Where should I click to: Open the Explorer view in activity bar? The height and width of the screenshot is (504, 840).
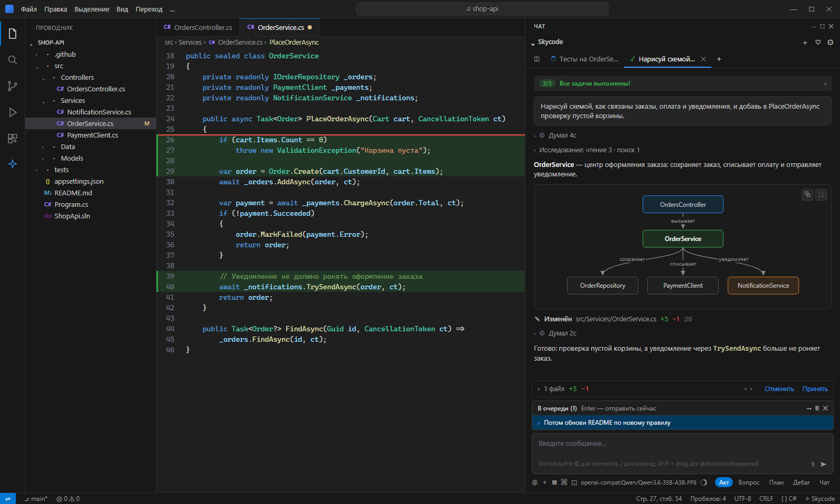point(13,34)
